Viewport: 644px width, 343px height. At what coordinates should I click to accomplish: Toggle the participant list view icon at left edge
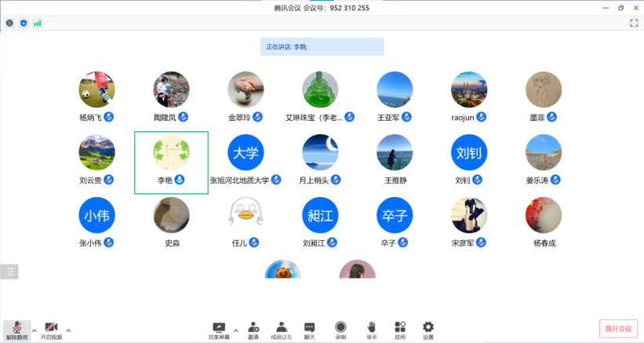click(9, 272)
